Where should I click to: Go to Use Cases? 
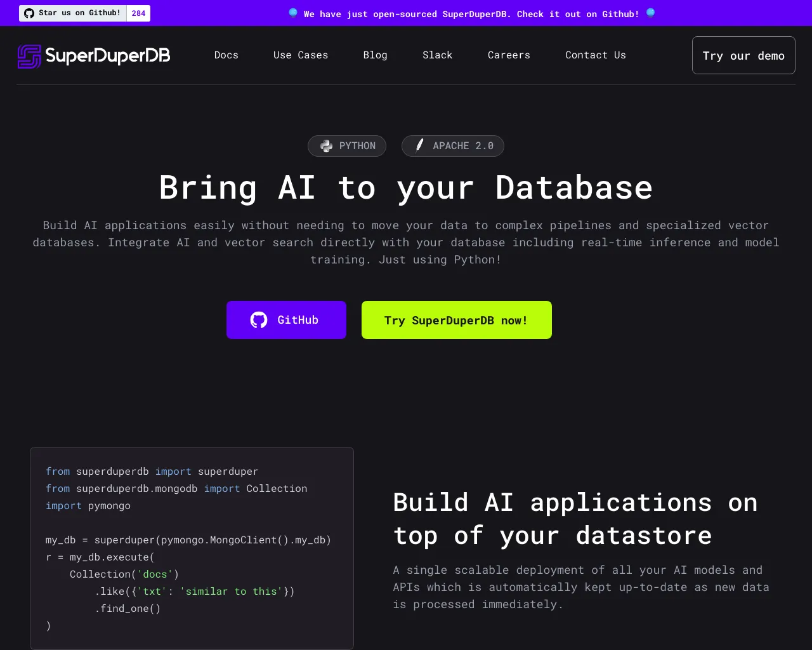301,55
